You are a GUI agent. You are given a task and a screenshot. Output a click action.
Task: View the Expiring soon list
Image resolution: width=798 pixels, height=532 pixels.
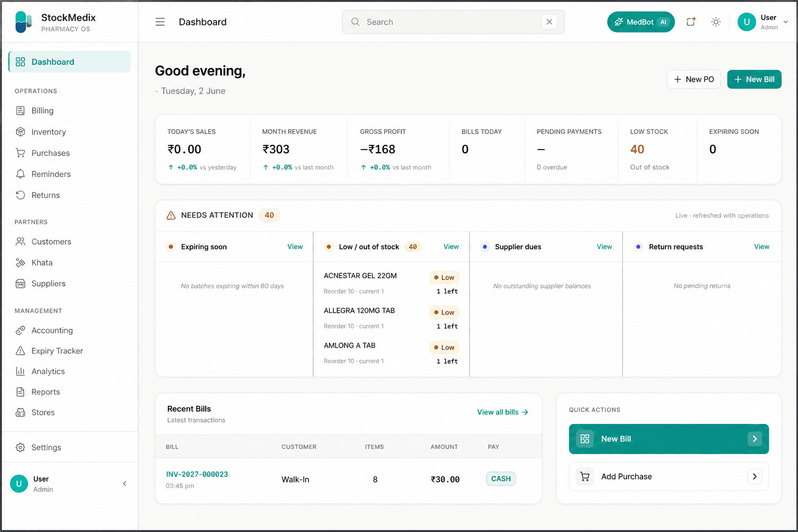pyautogui.click(x=295, y=247)
